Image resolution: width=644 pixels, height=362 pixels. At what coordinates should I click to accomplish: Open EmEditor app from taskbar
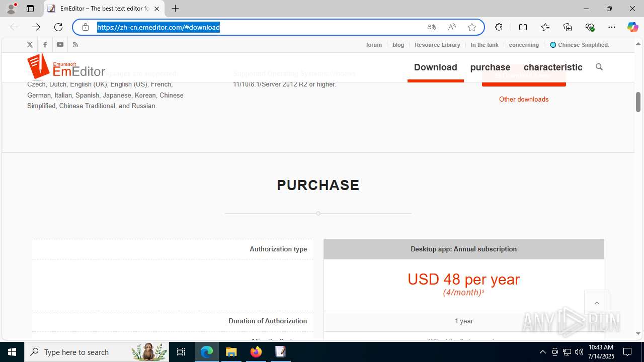(280, 352)
